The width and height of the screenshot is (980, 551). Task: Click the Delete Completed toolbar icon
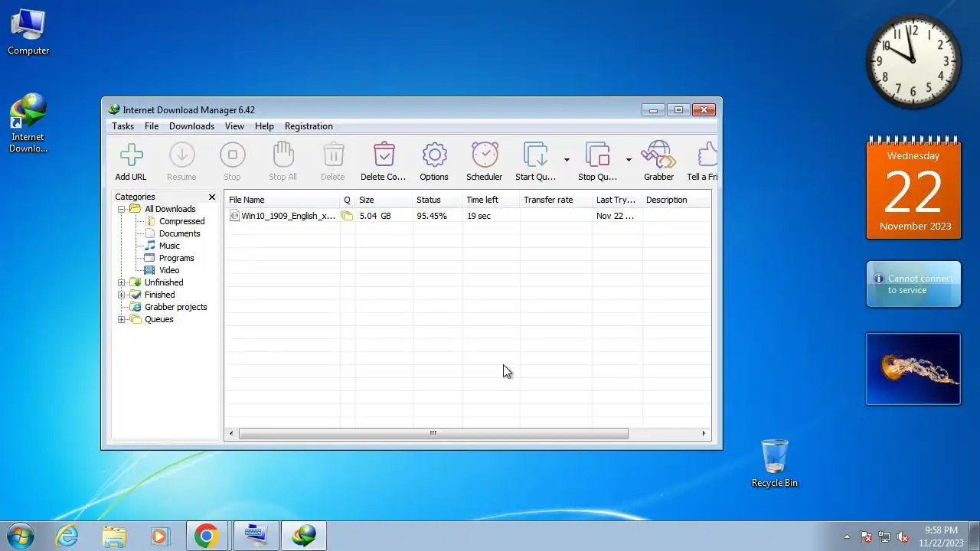[x=384, y=155]
